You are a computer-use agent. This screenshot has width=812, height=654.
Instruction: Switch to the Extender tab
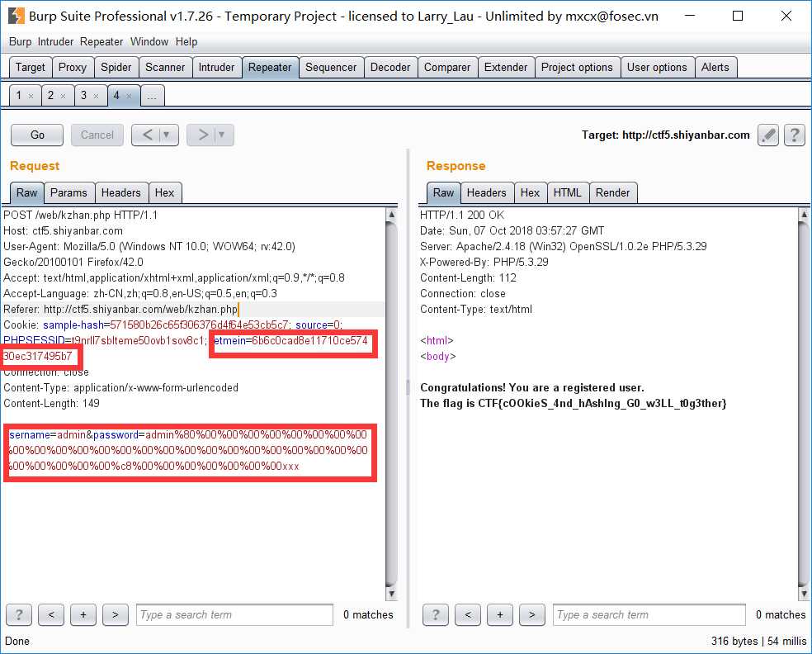click(x=505, y=68)
